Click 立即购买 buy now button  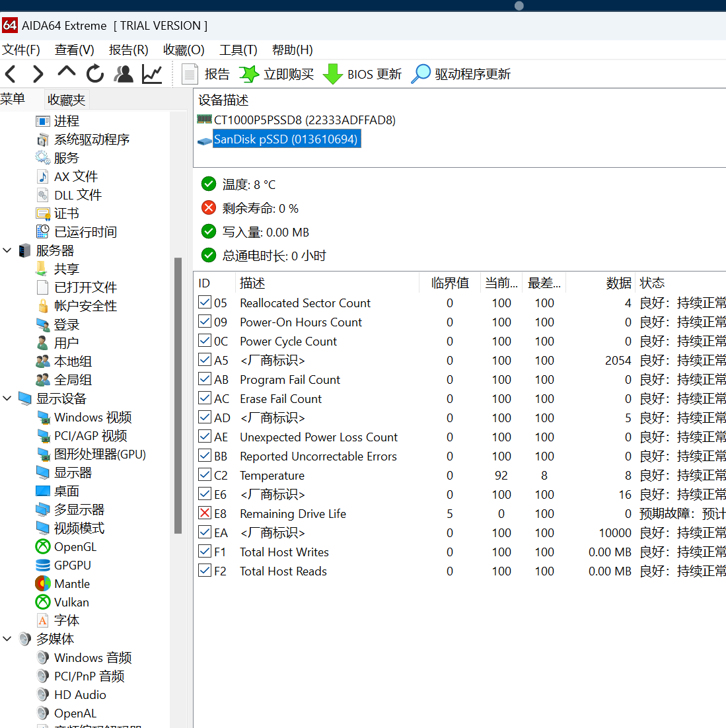pyautogui.click(x=277, y=74)
